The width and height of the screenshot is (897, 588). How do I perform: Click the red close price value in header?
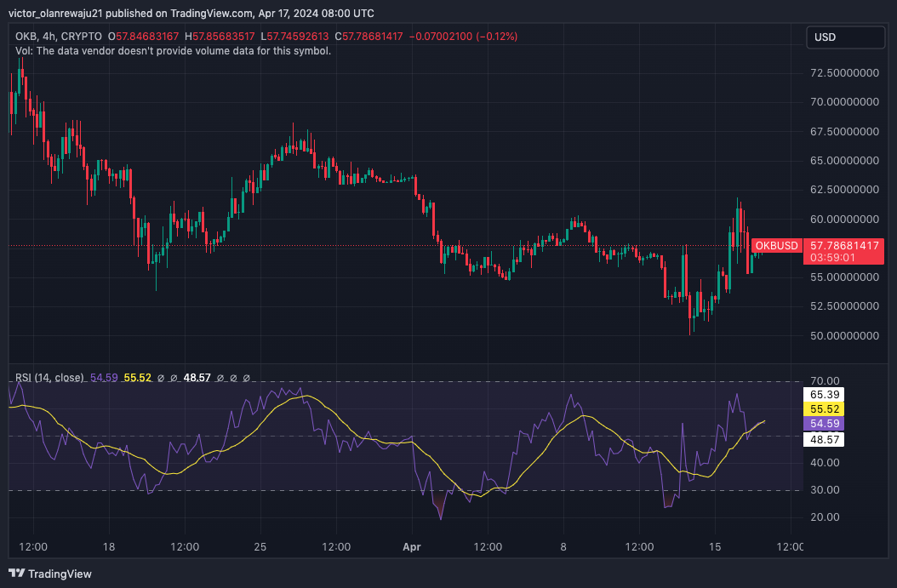click(373, 37)
